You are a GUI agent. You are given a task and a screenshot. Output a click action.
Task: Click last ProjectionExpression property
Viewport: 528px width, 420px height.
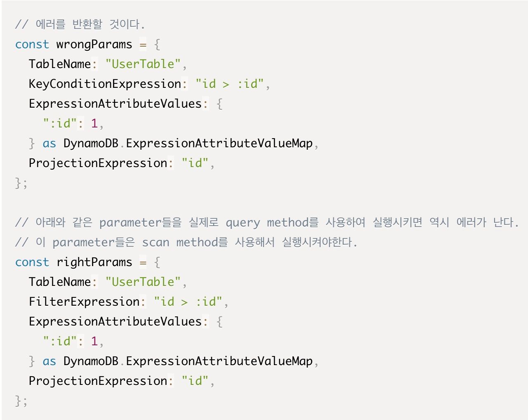[98, 381]
